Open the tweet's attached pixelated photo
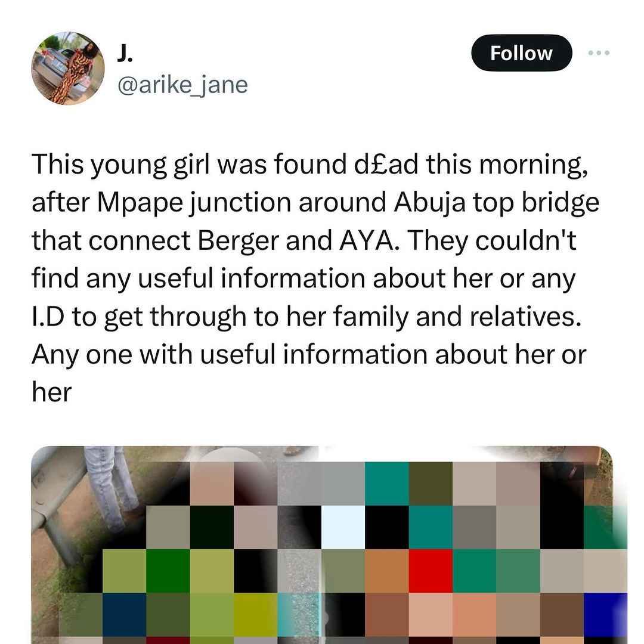Viewport: 644px width, 644px height. (x=322, y=544)
